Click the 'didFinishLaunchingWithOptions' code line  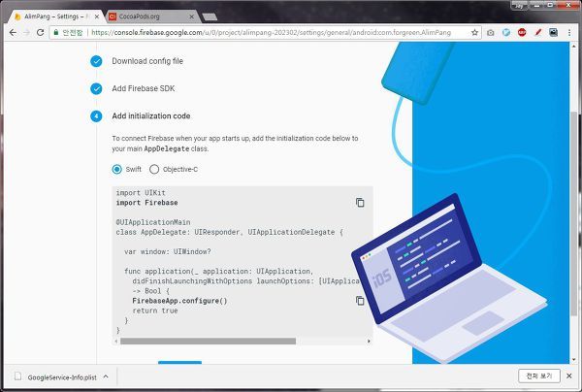point(245,281)
